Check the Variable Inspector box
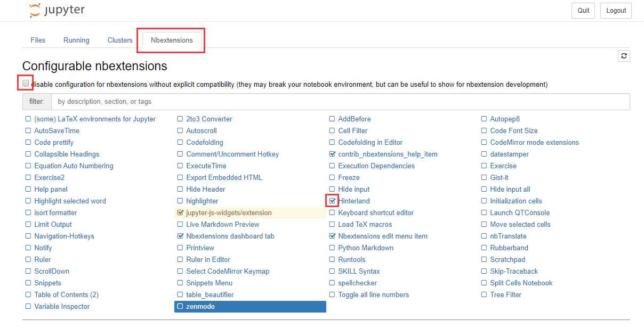This screenshot has width=644, height=328. click(x=28, y=306)
